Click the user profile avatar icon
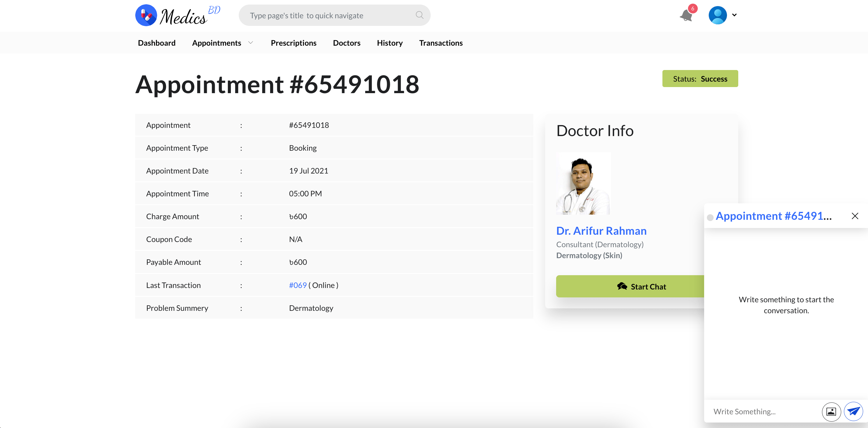868x428 pixels. 718,15
